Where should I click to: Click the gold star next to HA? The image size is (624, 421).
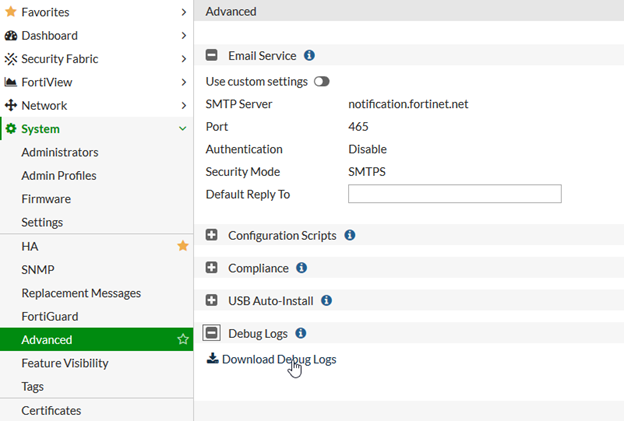182,245
